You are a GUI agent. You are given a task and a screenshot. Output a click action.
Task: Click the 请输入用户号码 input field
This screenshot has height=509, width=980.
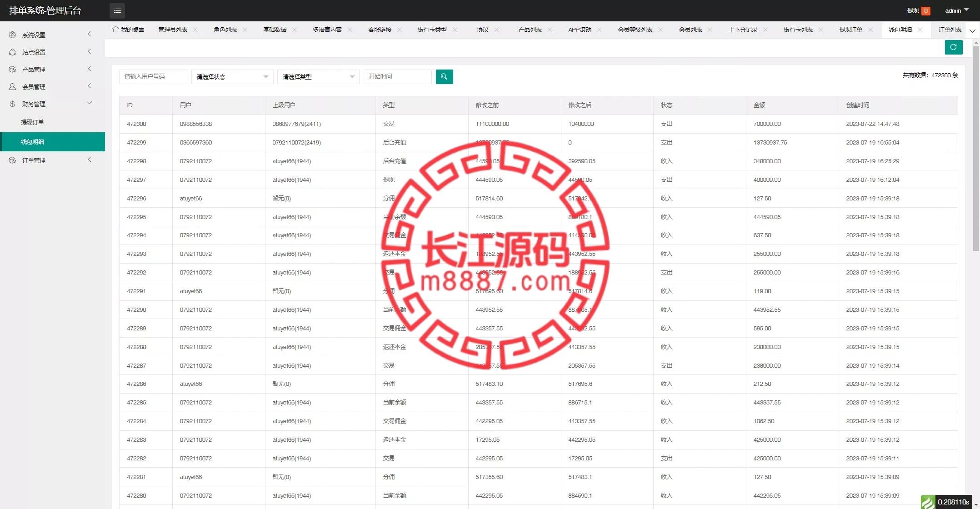coord(153,76)
